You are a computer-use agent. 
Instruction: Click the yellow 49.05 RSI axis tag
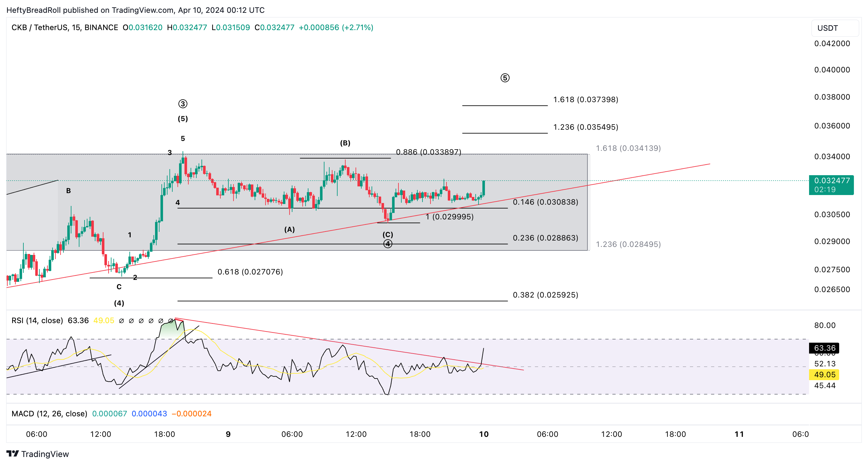[x=824, y=374]
